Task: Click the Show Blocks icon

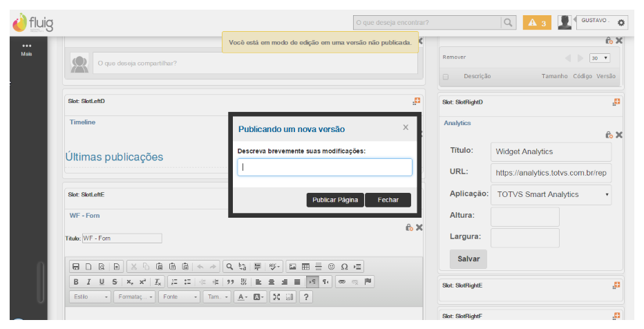Action: tap(290, 297)
